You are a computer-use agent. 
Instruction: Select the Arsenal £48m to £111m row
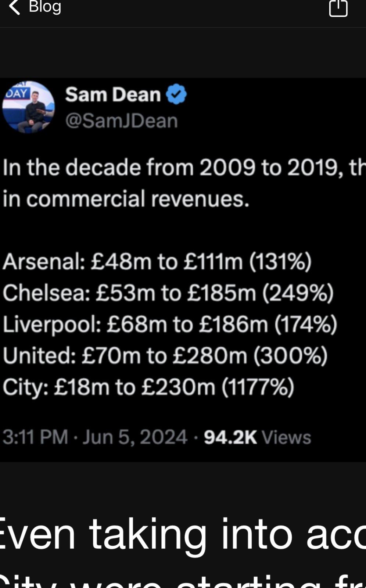coord(157,262)
